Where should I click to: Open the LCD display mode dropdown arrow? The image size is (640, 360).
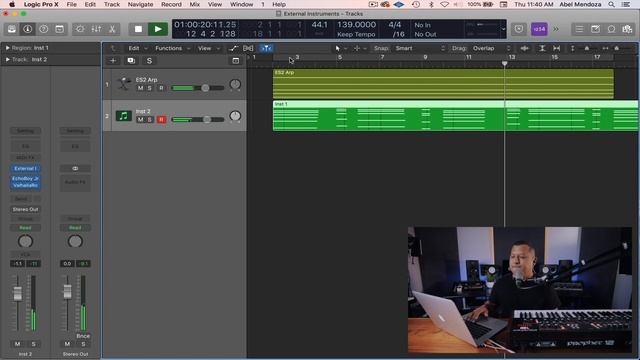(503, 29)
